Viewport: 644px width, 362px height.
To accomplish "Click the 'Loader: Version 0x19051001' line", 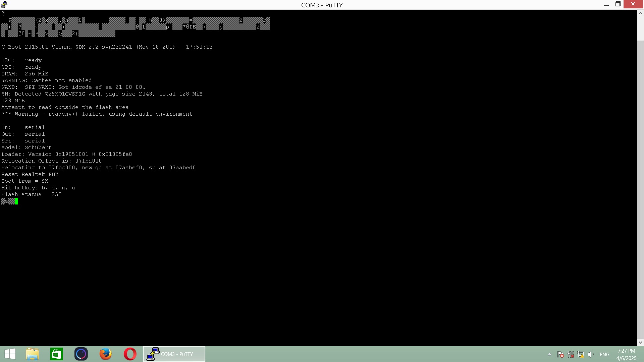I will point(67,154).
